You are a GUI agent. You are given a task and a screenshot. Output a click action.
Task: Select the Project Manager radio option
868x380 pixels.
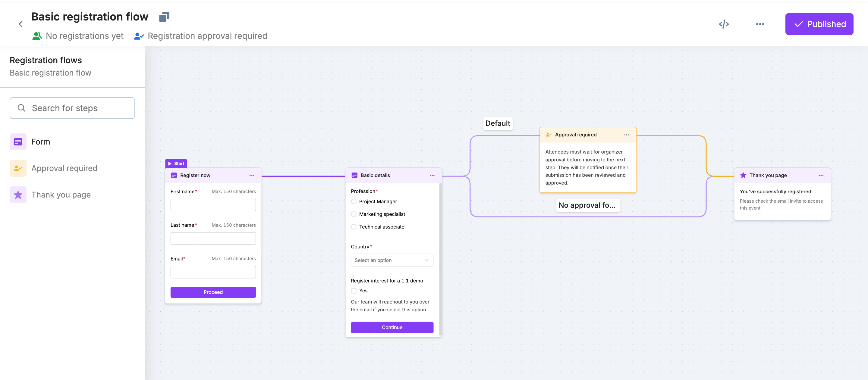click(354, 202)
